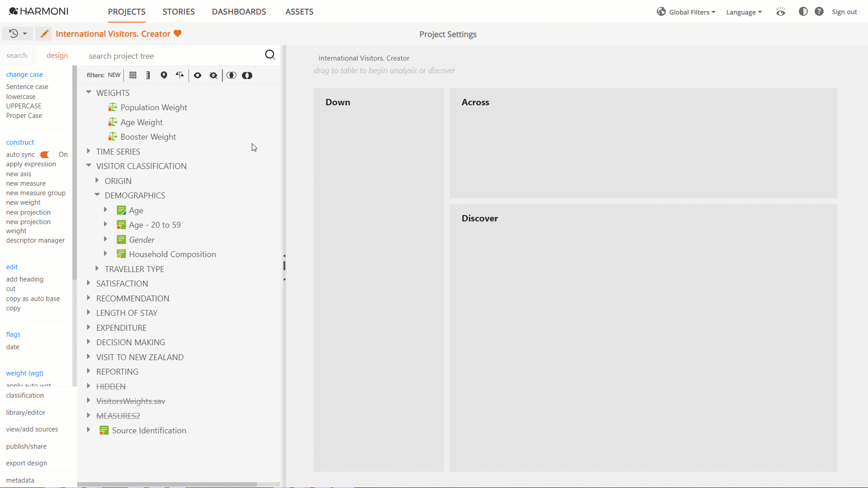Open the help question mark icon

pyautogui.click(x=819, y=12)
